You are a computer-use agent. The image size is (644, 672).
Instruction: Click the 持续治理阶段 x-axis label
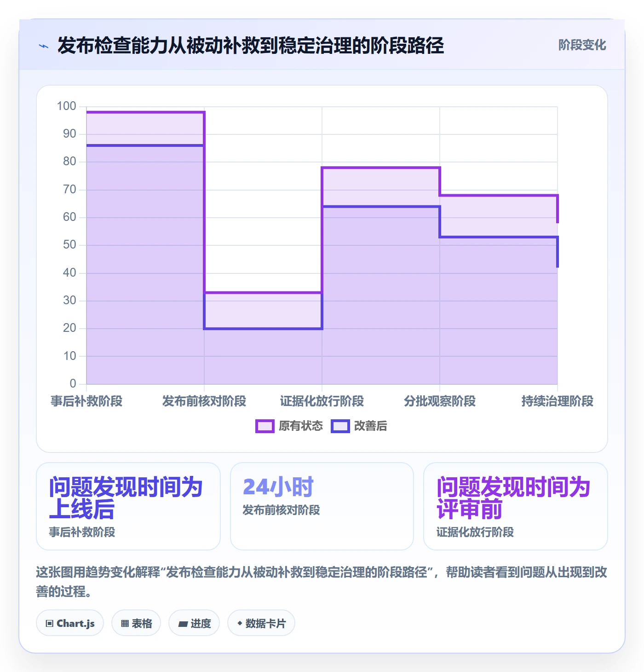tap(558, 401)
